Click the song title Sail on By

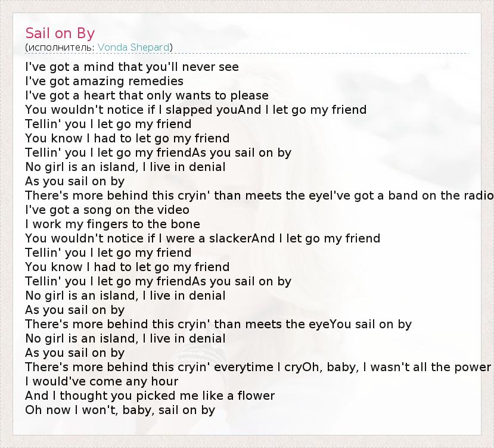pos(60,33)
